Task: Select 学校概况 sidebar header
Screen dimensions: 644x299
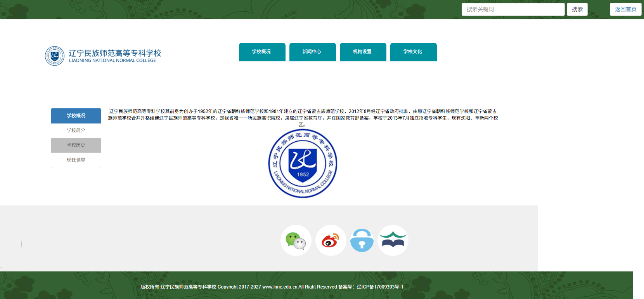Action: [x=76, y=116]
